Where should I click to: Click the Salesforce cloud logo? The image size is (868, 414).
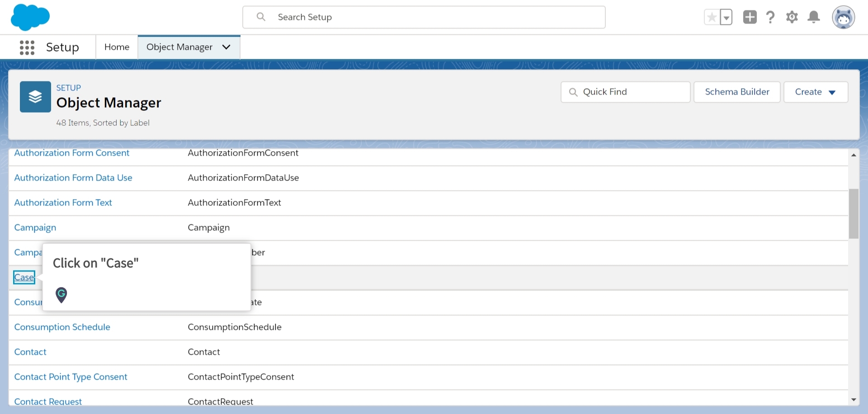click(30, 17)
